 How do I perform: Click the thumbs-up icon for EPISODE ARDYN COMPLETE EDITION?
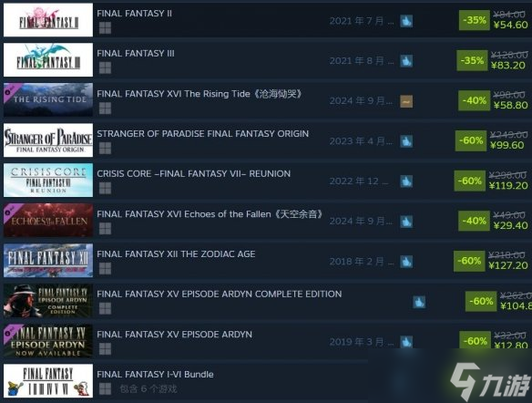tap(419, 302)
